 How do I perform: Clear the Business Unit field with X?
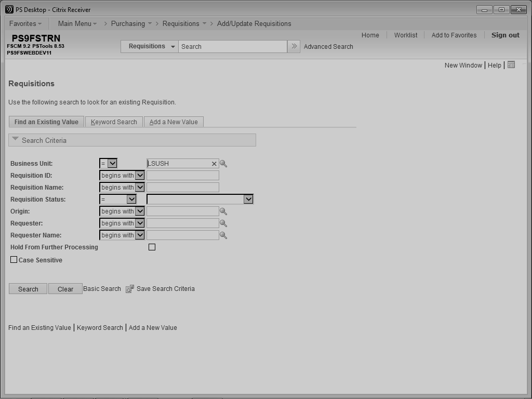(214, 164)
